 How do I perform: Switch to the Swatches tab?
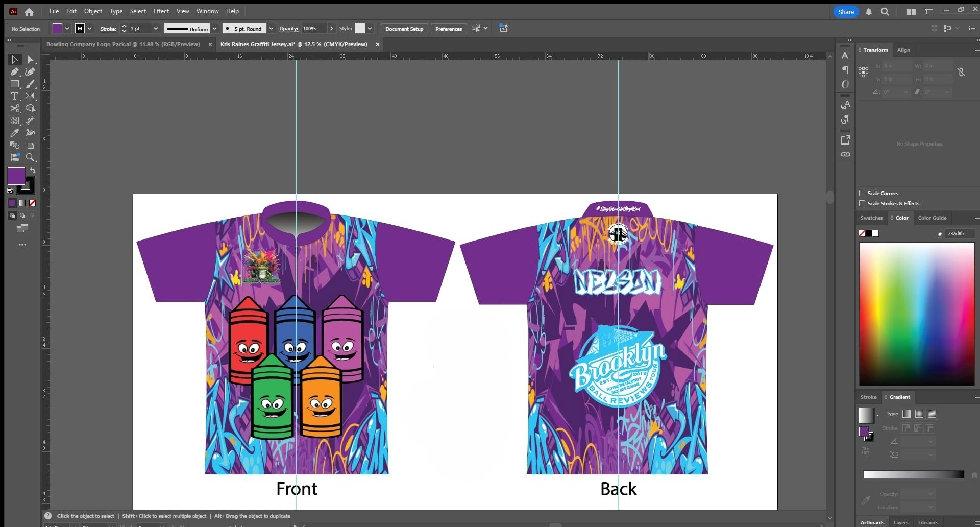pyautogui.click(x=871, y=218)
